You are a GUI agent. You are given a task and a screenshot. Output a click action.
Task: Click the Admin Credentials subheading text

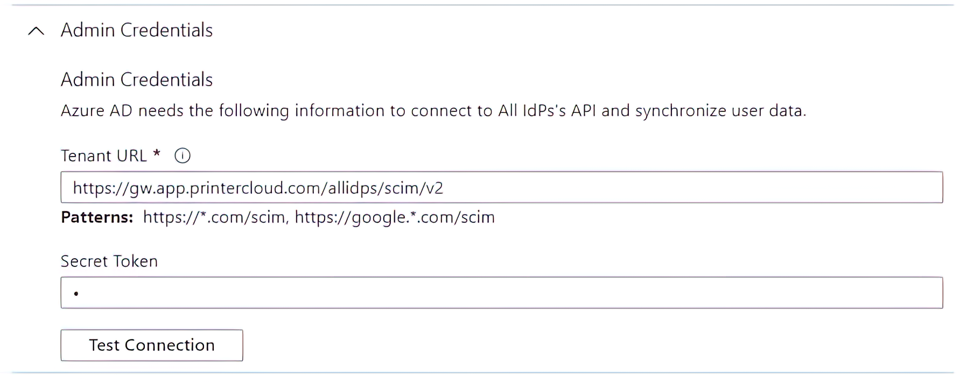pyautogui.click(x=137, y=80)
